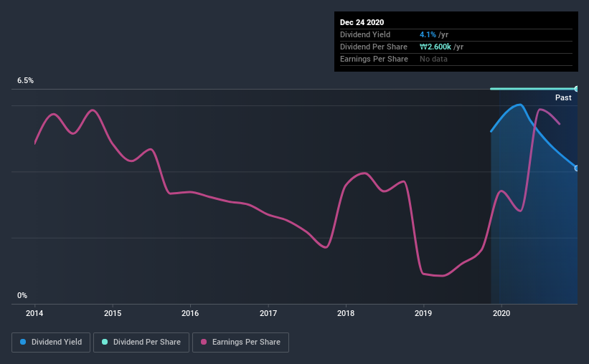This screenshot has height=364, width=589.
Task: Click the blue Dividend Yield legend dot
Action: tap(23, 342)
